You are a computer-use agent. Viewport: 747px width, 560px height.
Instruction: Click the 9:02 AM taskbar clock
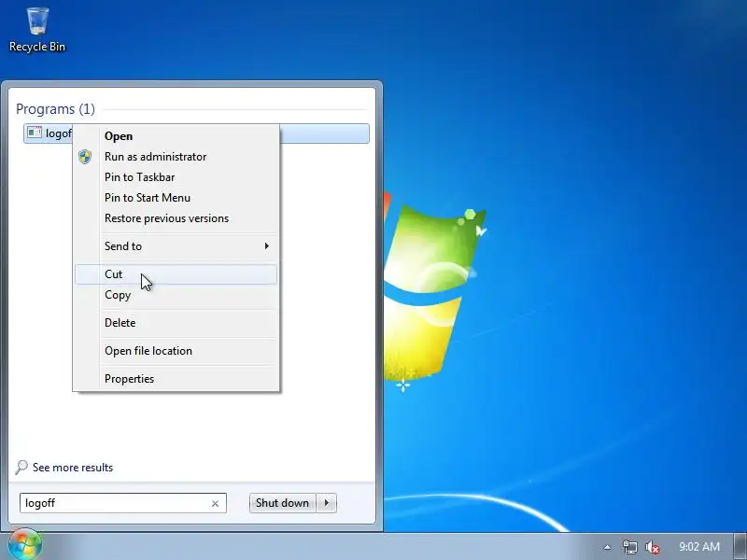pos(698,547)
